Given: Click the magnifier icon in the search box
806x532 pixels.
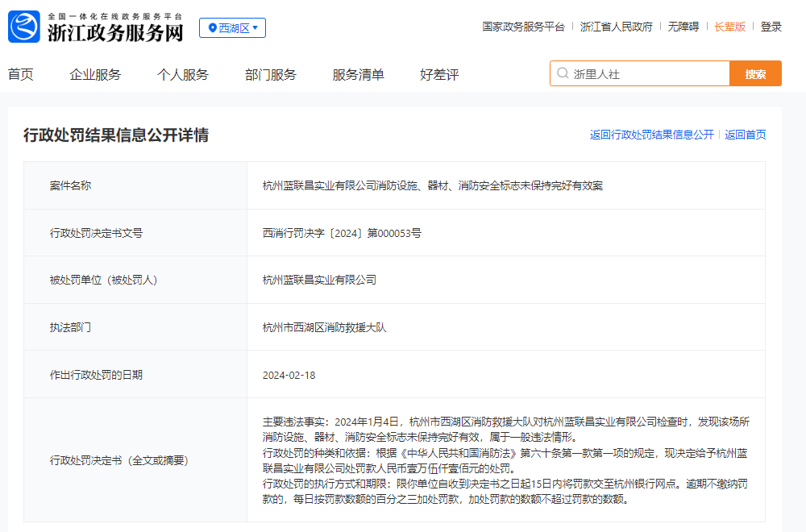Looking at the screenshot, I should click(563, 73).
